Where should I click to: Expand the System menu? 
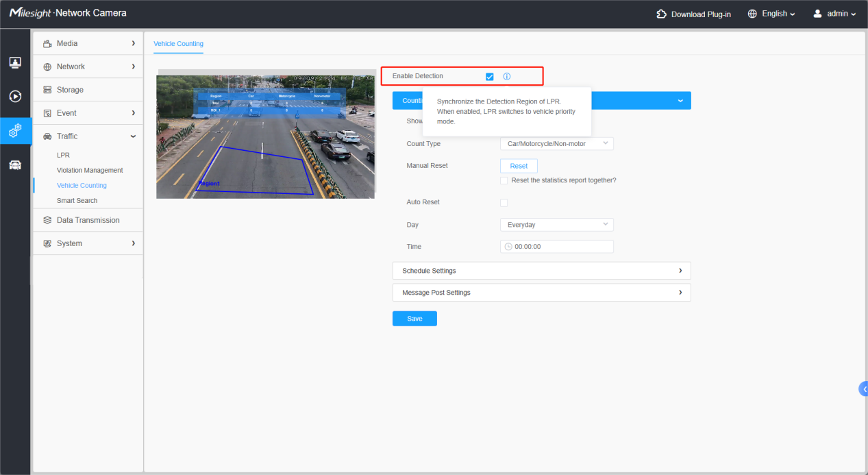click(88, 243)
